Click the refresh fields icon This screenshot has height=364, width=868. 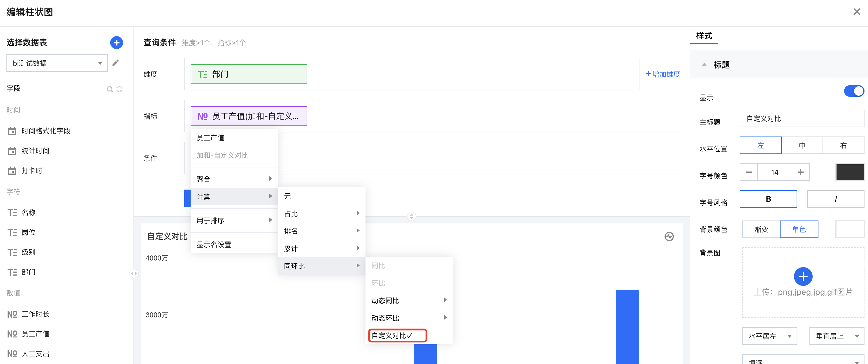coord(120,89)
